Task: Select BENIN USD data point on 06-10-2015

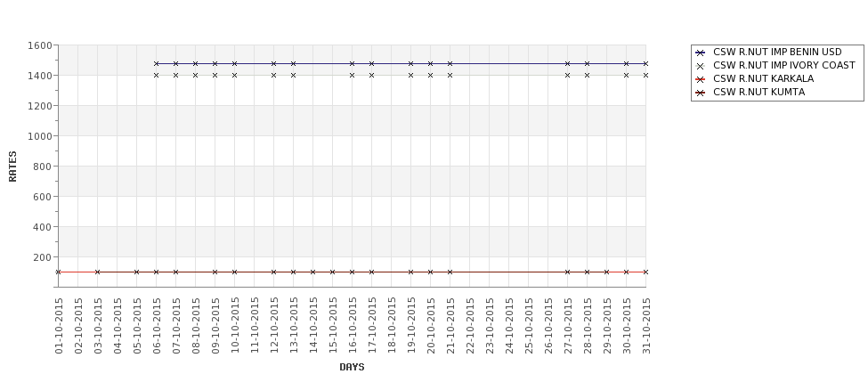Action: point(156,64)
